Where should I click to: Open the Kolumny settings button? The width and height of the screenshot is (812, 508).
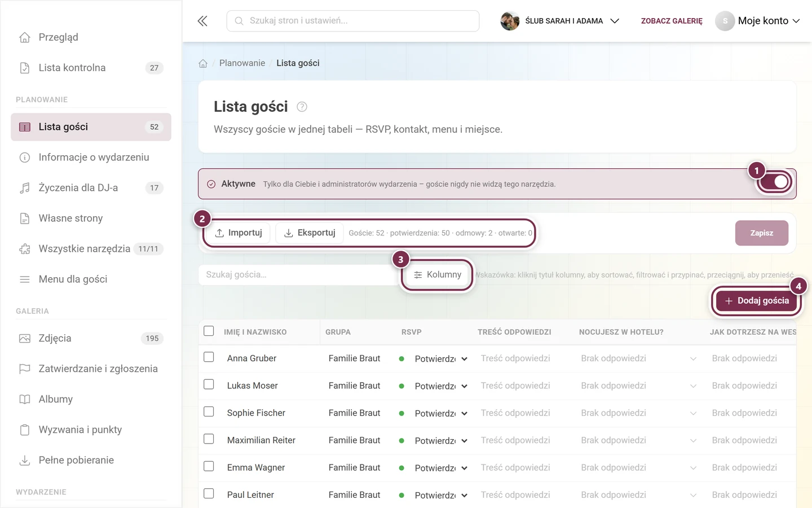(437, 275)
